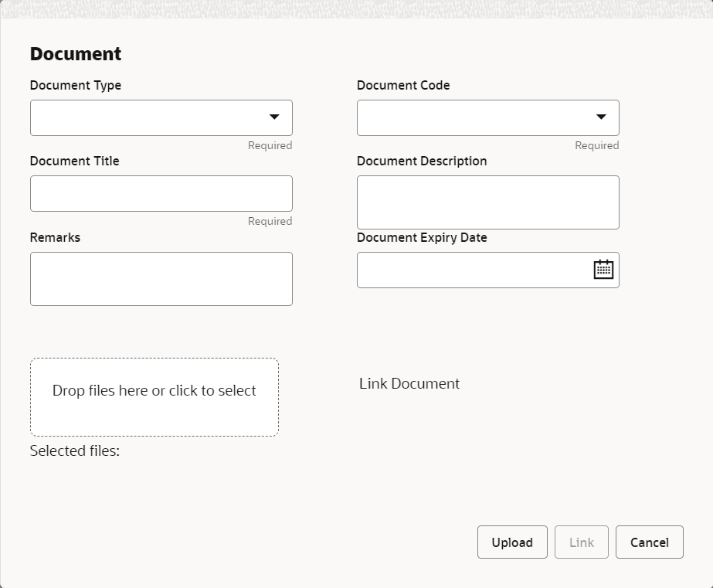Click the Remarks label

click(55, 237)
